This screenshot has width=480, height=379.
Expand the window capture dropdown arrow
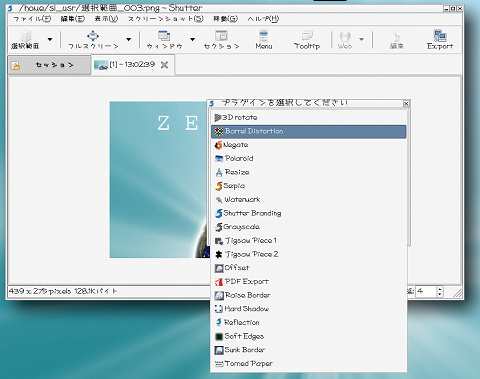tap(192, 40)
